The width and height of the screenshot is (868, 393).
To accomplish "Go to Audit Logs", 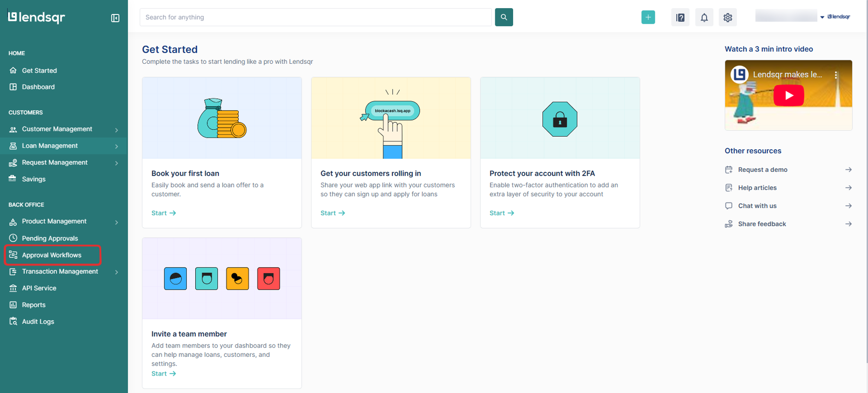I will (38, 322).
